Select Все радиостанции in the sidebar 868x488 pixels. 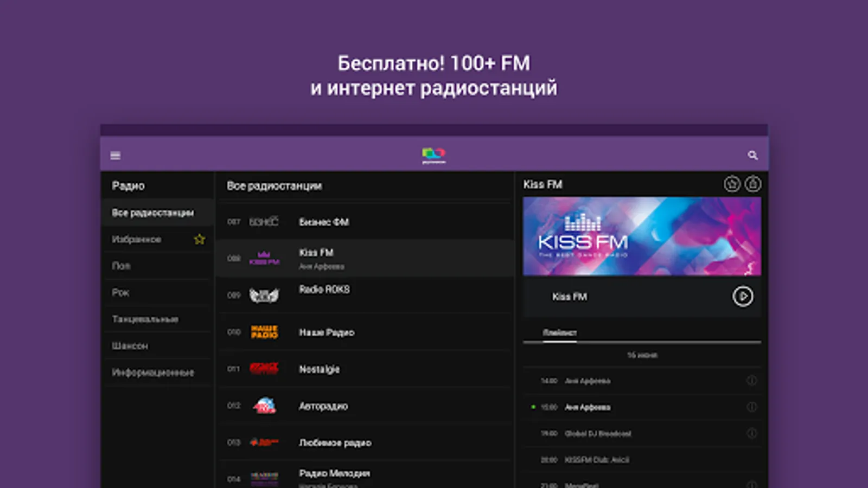(x=157, y=213)
